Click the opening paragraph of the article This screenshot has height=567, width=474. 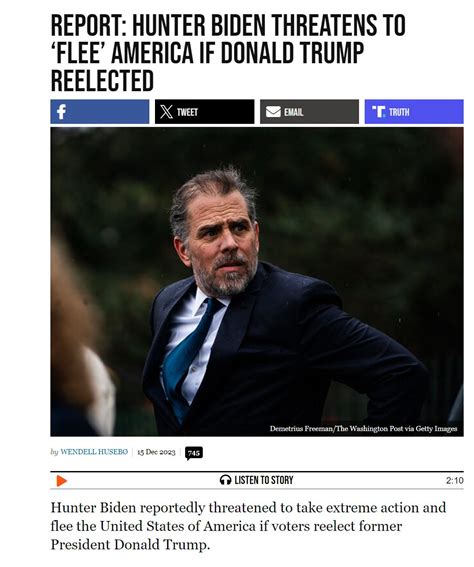pos(248,526)
